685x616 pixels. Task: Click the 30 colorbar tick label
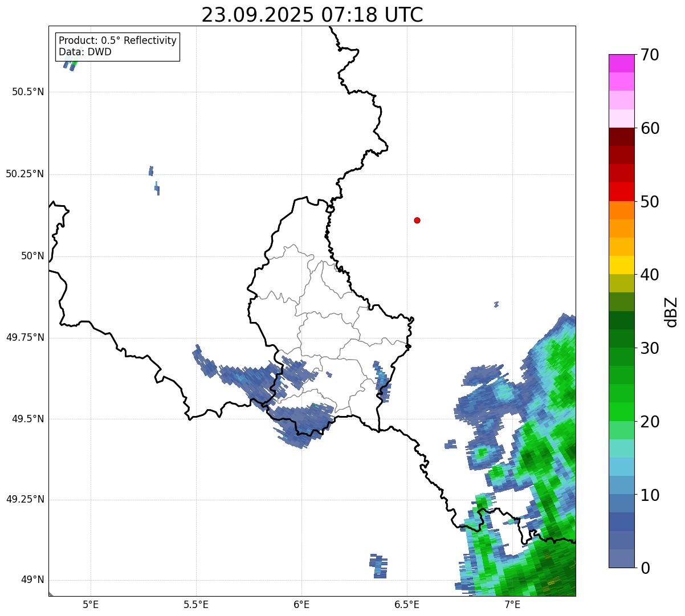click(x=650, y=348)
